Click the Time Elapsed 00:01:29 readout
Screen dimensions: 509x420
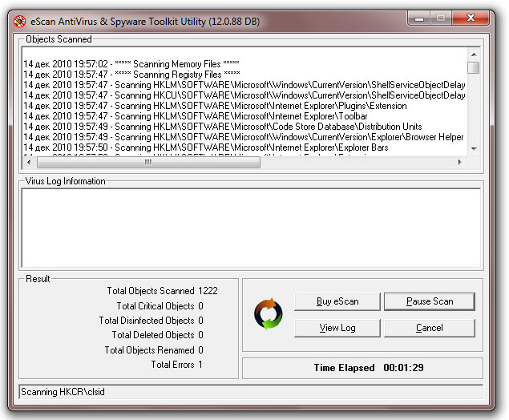click(369, 367)
